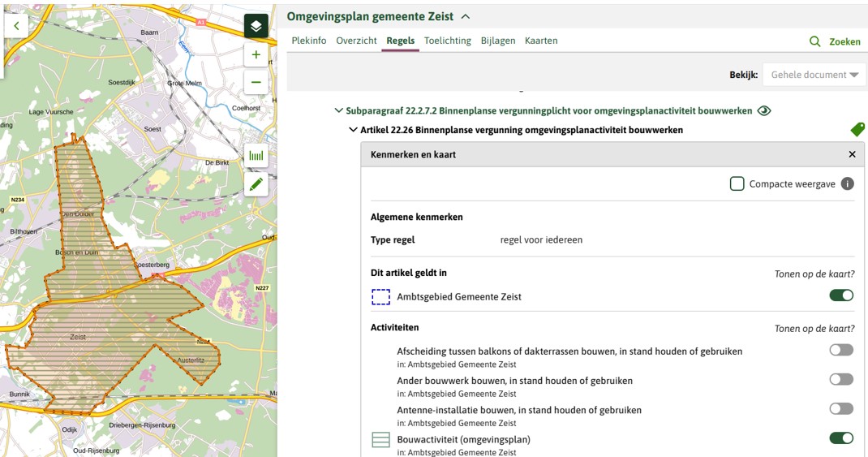Disable Bouwactiviteit (omgevingsplan) map toggle

(x=840, y=438)
